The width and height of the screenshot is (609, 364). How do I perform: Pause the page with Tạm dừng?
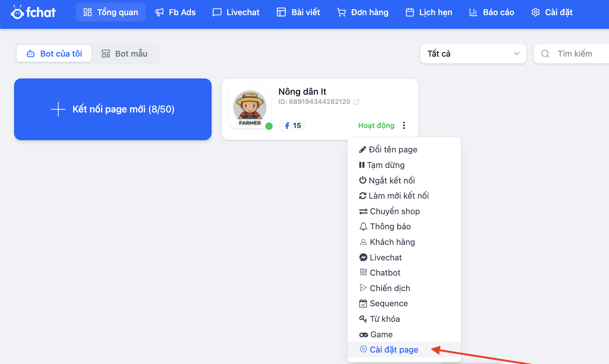(382, 165)
